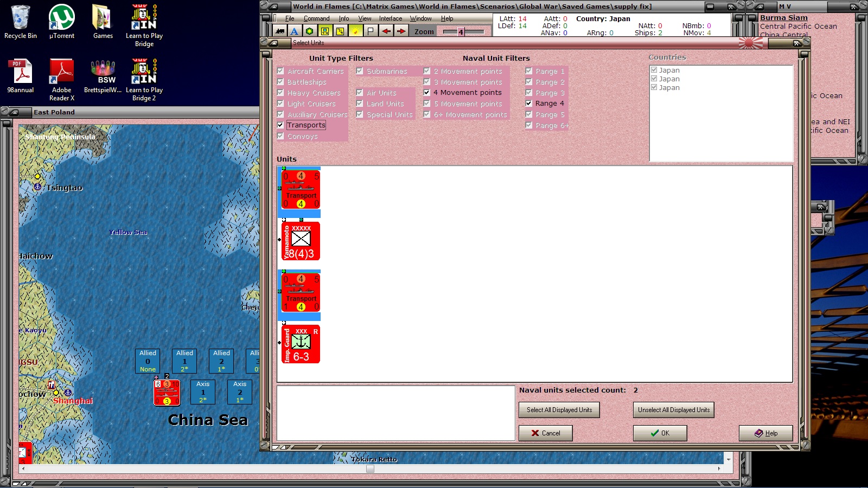Open the µTorrent desktop icon
Image resolution: width=868 pixels, height=488 pixels.
[x=62, y=22]
